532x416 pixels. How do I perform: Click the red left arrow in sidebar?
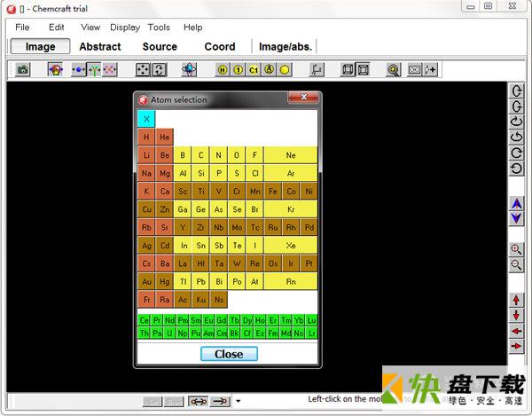click(x=516, y=331)
